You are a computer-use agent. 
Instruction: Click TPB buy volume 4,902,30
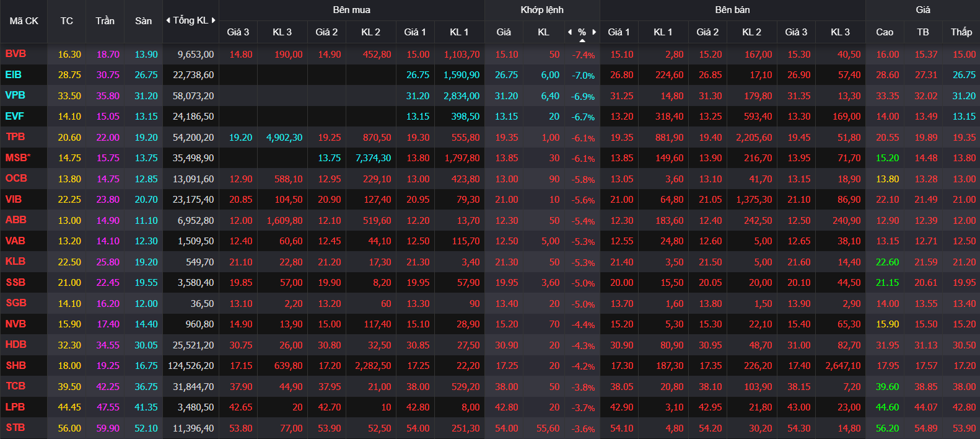coord(284,137)
